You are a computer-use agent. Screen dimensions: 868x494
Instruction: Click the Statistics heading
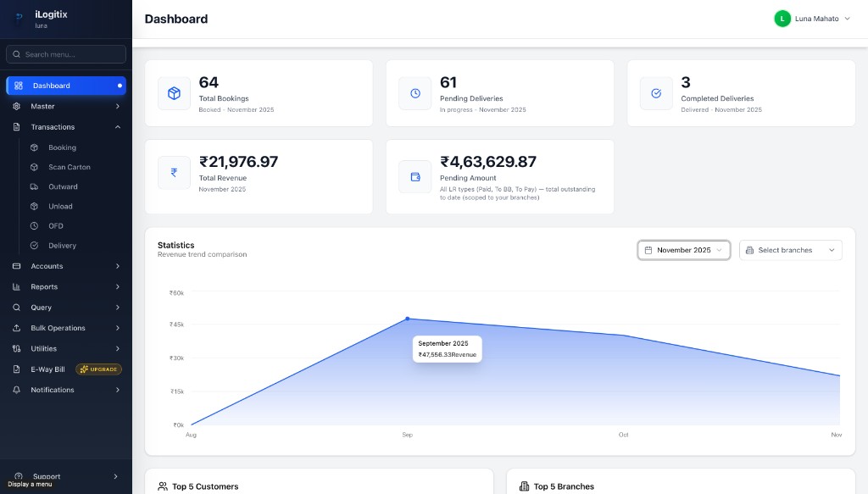tap(176, 245)
